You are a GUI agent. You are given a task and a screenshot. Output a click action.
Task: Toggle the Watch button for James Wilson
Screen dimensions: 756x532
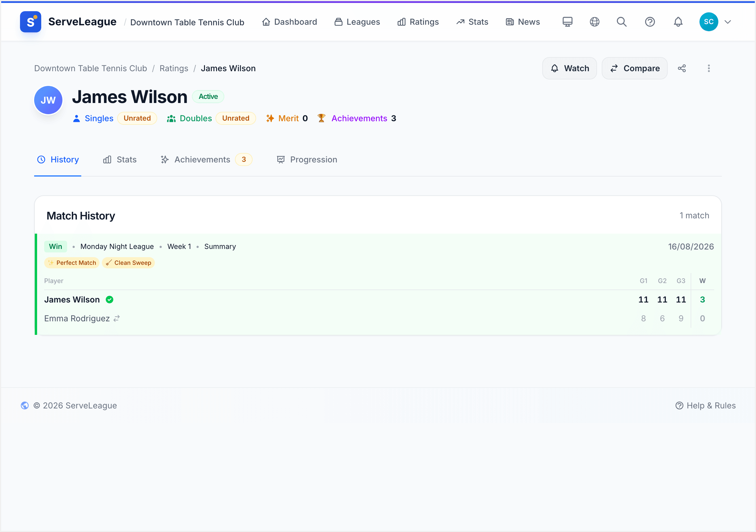click(569, 68)
